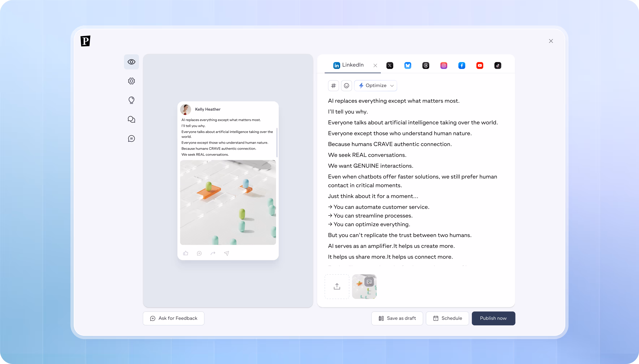Click the lightbulb ideas icon
Viewport: 639px width, 364px height.
click(x=131, y=100)
